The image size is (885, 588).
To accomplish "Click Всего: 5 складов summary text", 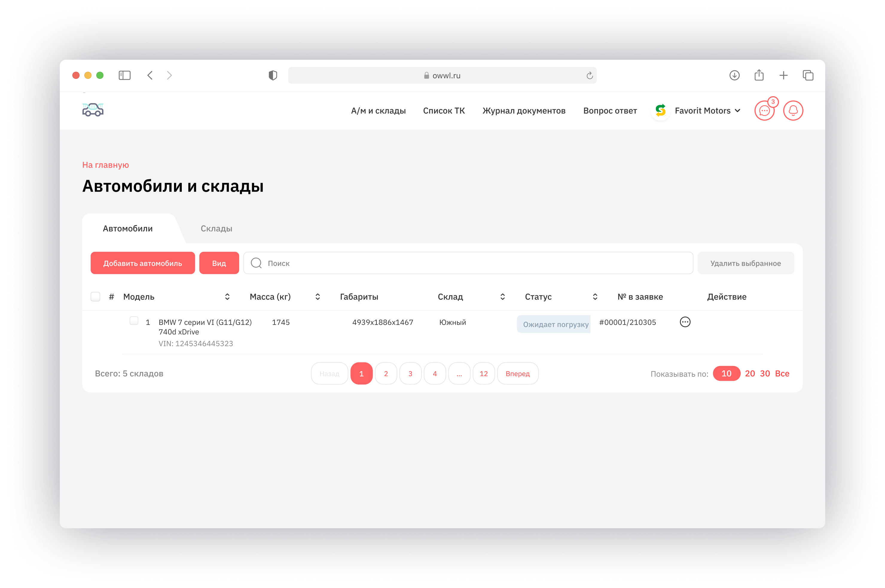I will pyautogui.click(x=129, y=373).
